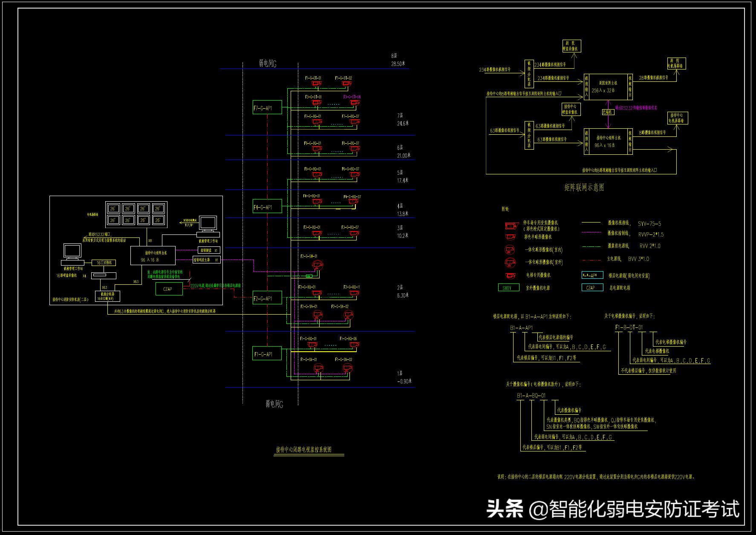Click the BVV 3*1.0 cable type text
This screenshot has width=756, height=535.
pos(638,259)
